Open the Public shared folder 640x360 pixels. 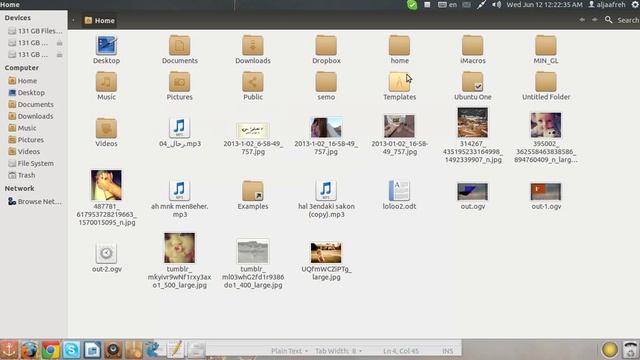tap(253, 82)
